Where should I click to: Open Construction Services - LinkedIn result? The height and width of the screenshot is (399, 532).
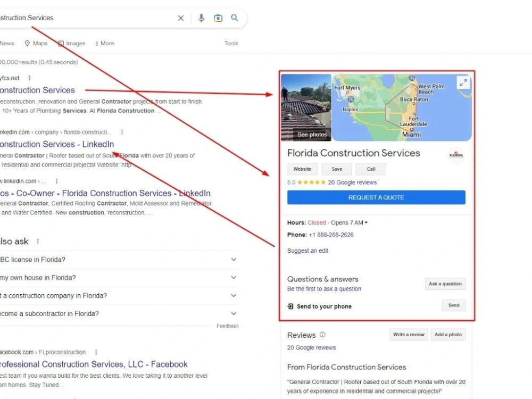57,144
